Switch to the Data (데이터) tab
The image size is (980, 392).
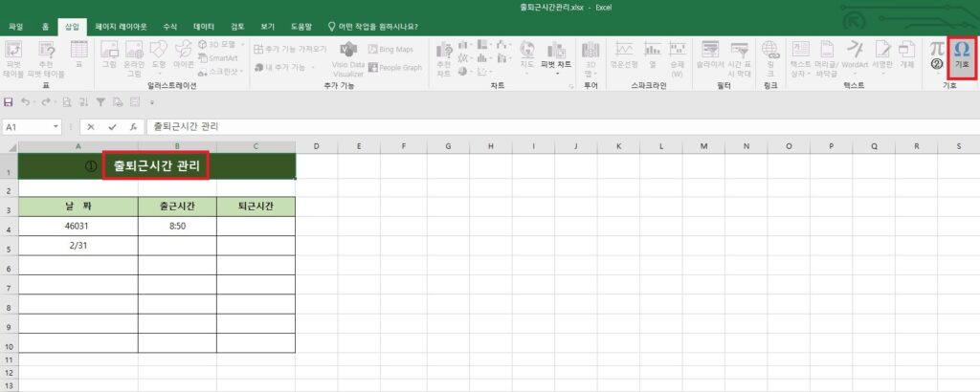coord(204,27)
